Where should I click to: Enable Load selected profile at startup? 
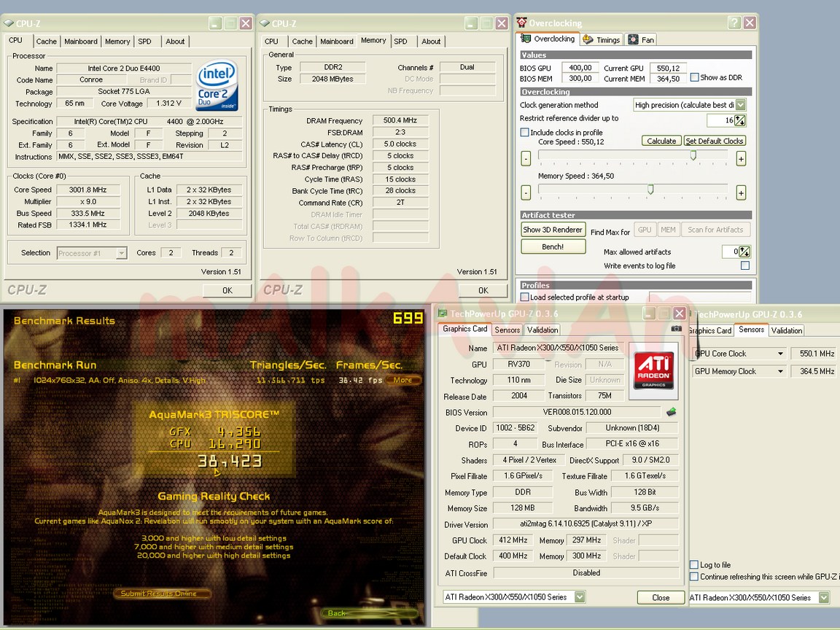524,297
